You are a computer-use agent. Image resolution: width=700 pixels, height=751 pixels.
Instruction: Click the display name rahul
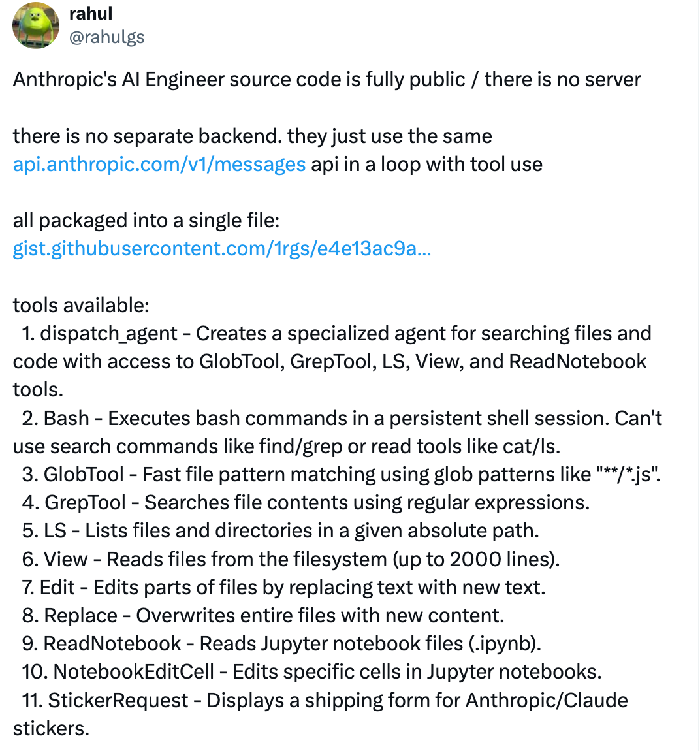pyautogui.click(x=91, y=14)
